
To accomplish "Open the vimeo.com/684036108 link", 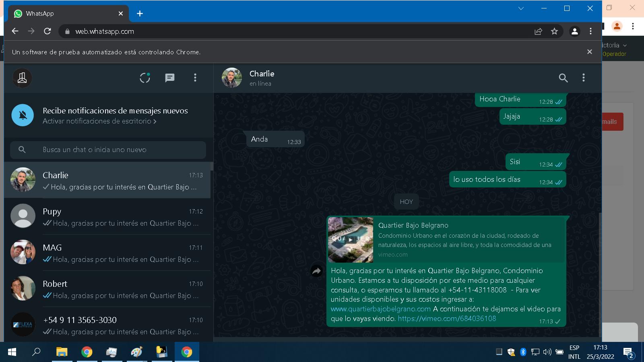I will click(447, 319).
